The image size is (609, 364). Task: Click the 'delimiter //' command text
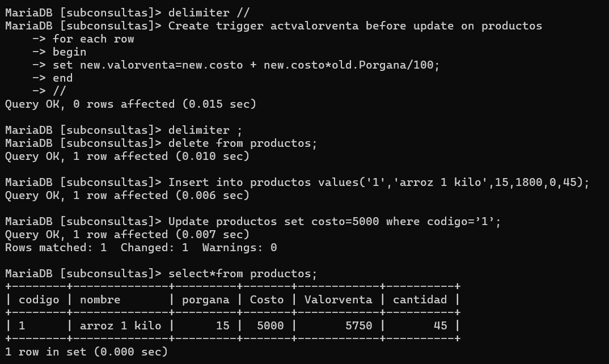tap(209, 12)
